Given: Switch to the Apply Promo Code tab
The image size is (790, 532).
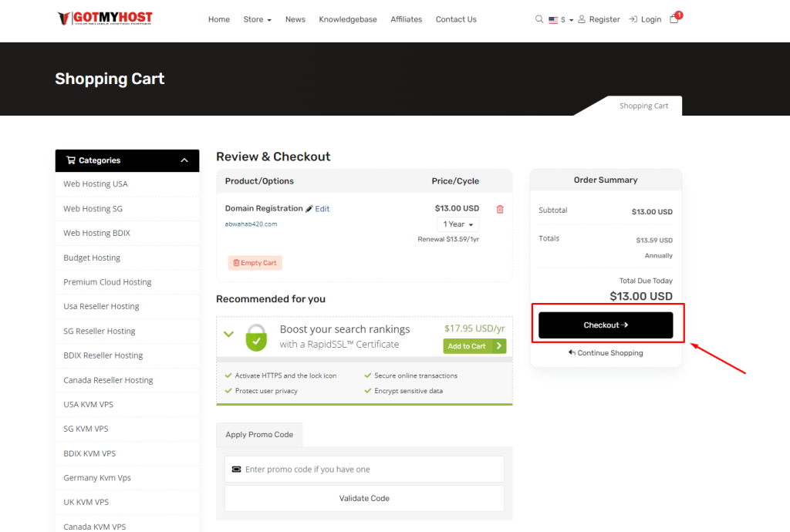Looking at the screenshot, I should 259,435.
